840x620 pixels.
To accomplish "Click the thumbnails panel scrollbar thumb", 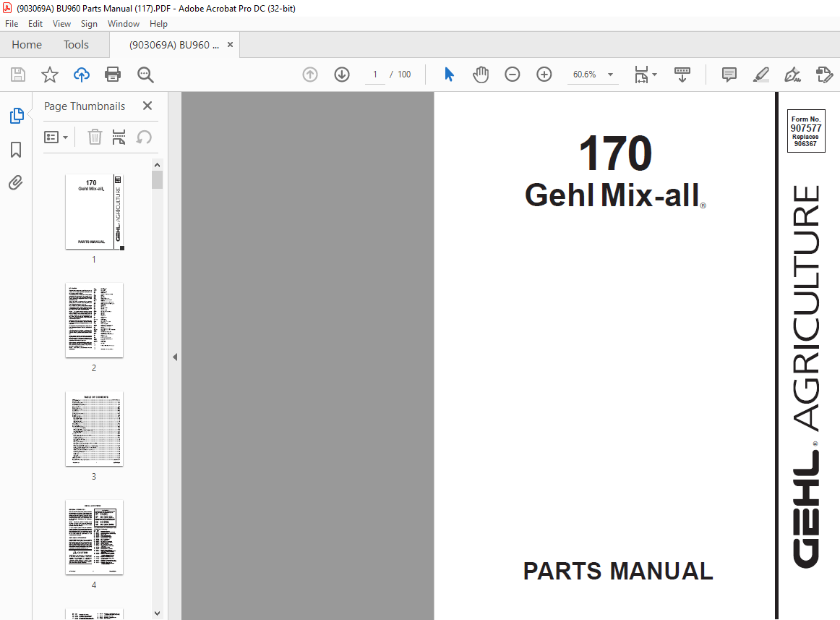I will click(157, 179).
